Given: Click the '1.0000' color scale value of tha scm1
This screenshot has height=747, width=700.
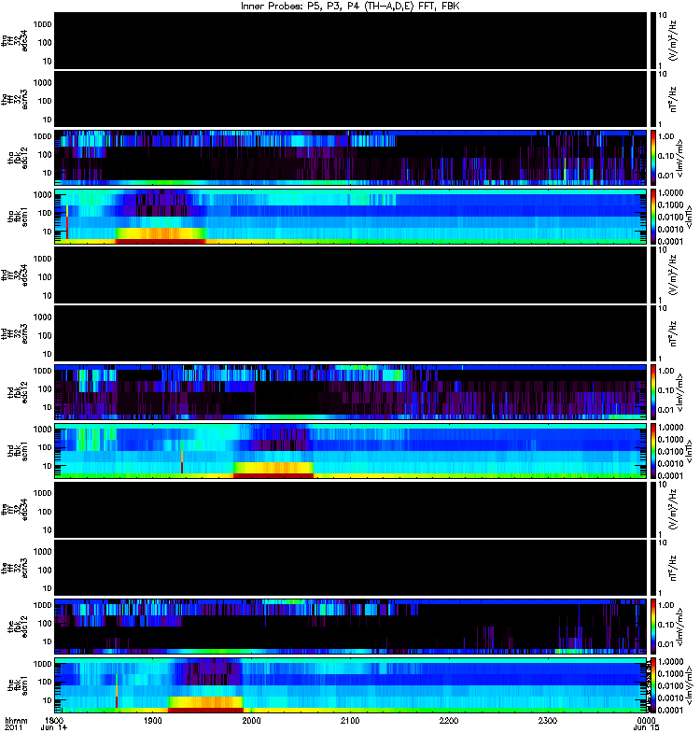Looking at the screenshot, I should pyautogui.click(x=670, y=193).
